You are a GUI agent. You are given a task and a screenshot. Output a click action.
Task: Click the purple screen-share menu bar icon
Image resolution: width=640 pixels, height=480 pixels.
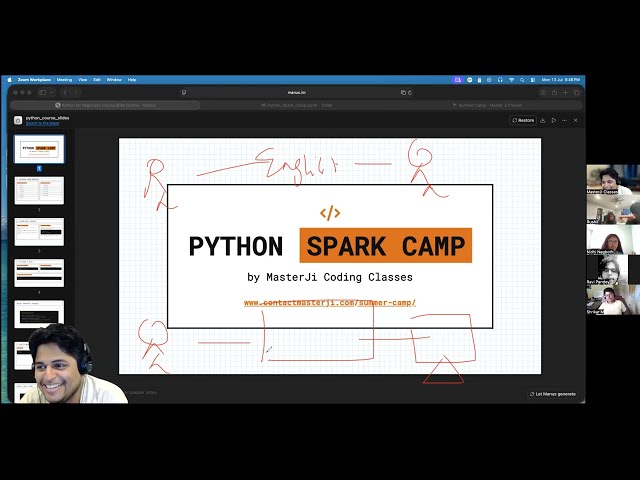pyautogui.click(x=458, y=80)
